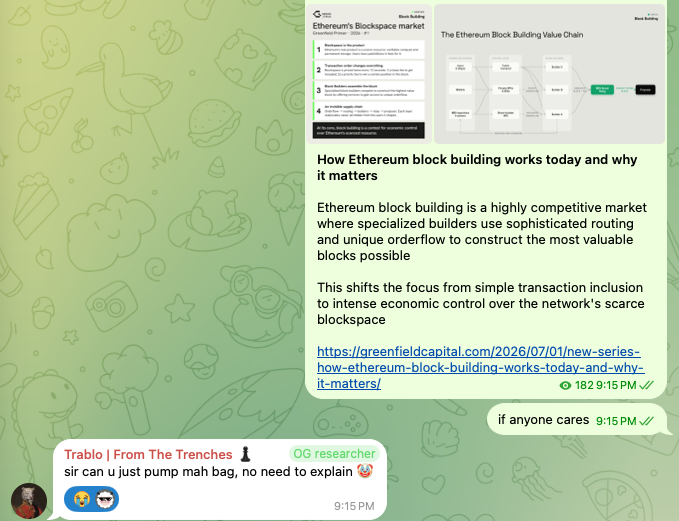Click the text 'sir can u just pump mah bag'
Viewport: 679px width, 521px height.
[150, 471]
